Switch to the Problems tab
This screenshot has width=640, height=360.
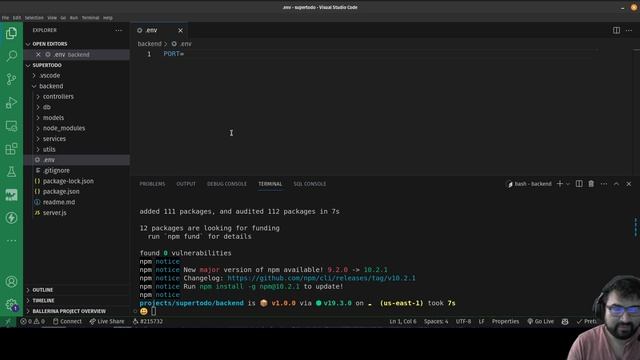coord(152,184)
